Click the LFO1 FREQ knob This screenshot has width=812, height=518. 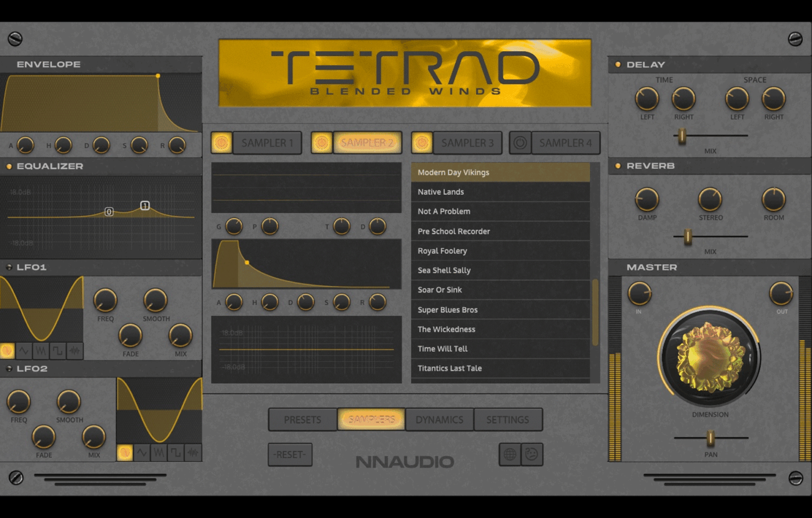pyautogui.click(x=106, y=300)
